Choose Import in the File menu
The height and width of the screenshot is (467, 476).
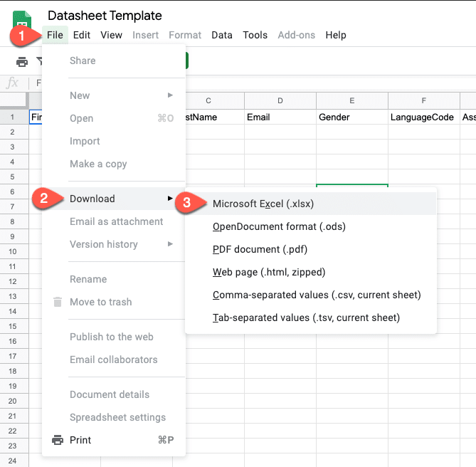(114, 141)
